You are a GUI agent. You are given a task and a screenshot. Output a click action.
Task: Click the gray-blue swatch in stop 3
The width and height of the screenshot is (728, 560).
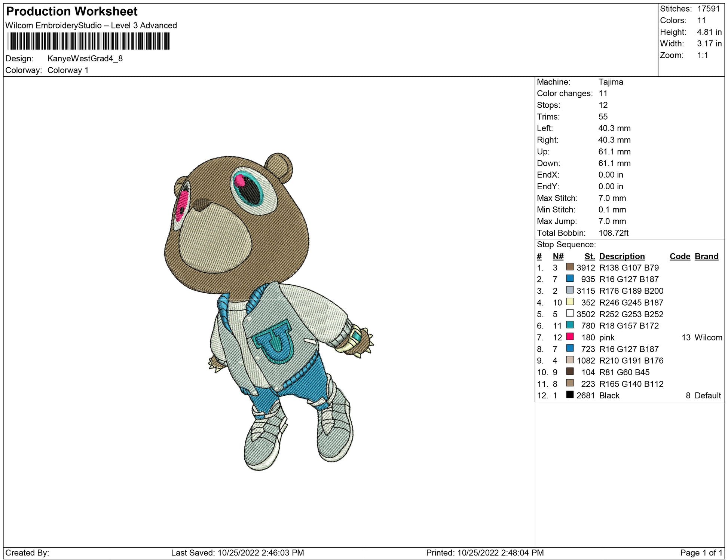click(x=570, y=290)
